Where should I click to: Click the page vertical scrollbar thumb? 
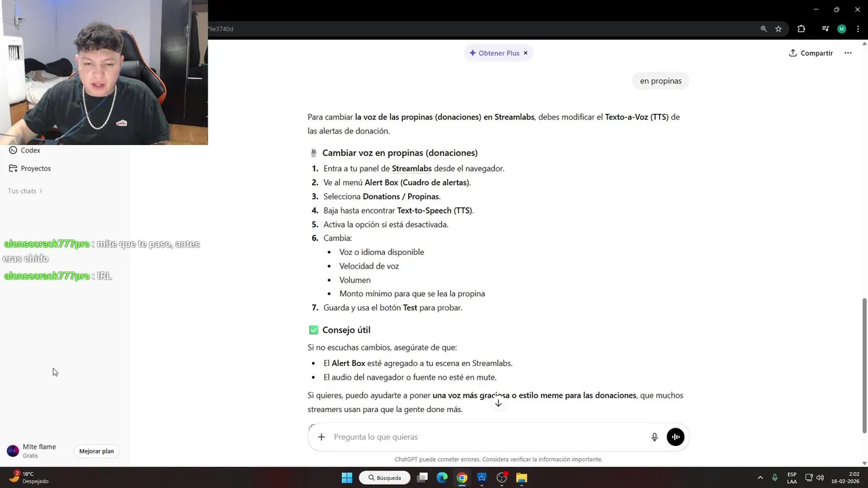coord(864,366)
